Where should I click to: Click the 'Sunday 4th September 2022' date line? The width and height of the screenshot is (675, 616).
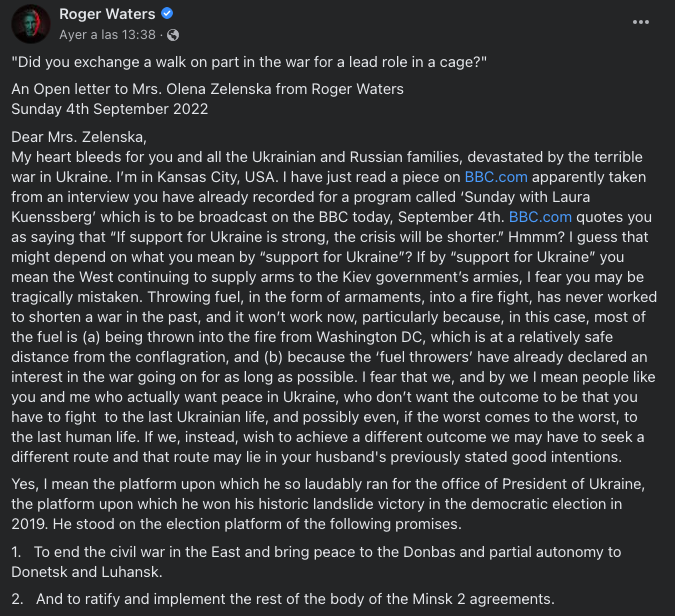pyautogui.click(x=110, y=109)
